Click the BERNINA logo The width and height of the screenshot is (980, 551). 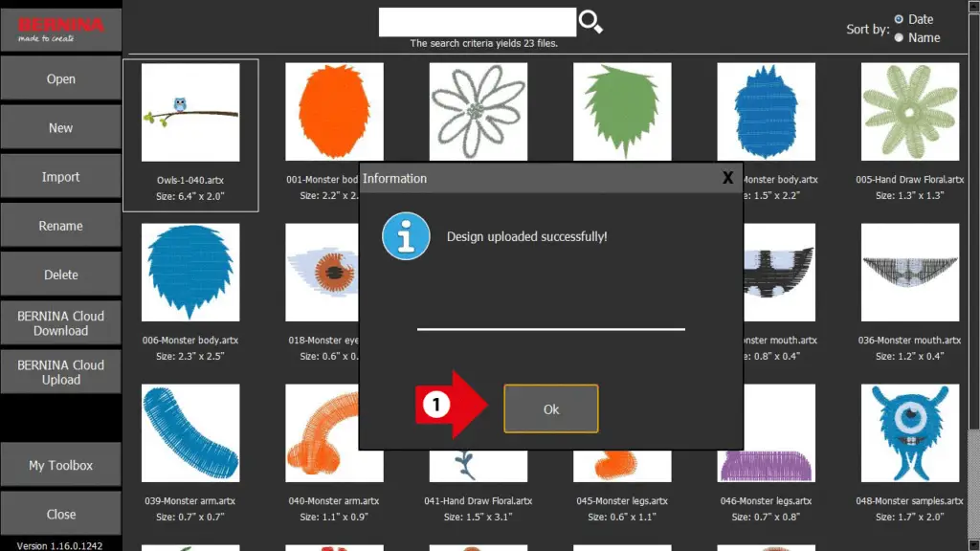pos(60,28)
